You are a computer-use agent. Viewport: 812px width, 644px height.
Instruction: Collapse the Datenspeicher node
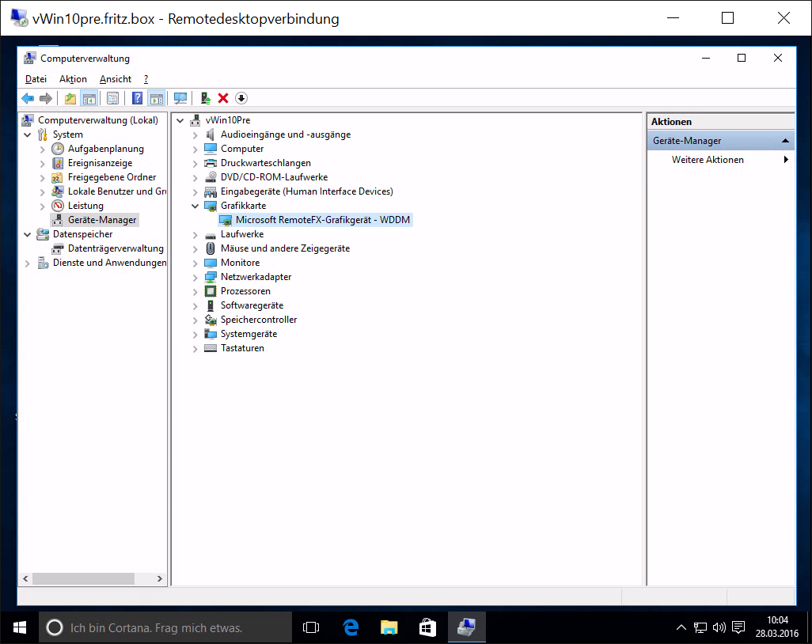tap(28, 234)
